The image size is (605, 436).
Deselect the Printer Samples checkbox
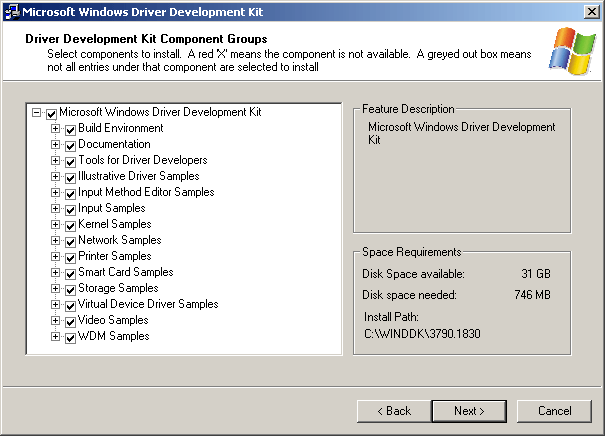click(70, 258)
